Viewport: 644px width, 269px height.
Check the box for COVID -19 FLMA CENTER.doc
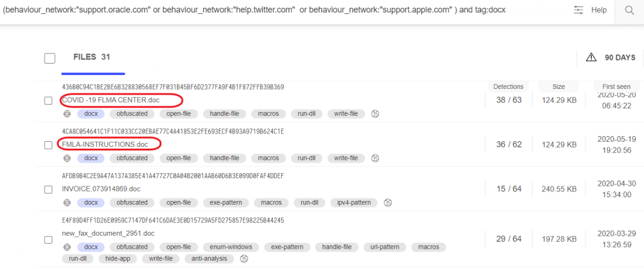click(49, 101)
